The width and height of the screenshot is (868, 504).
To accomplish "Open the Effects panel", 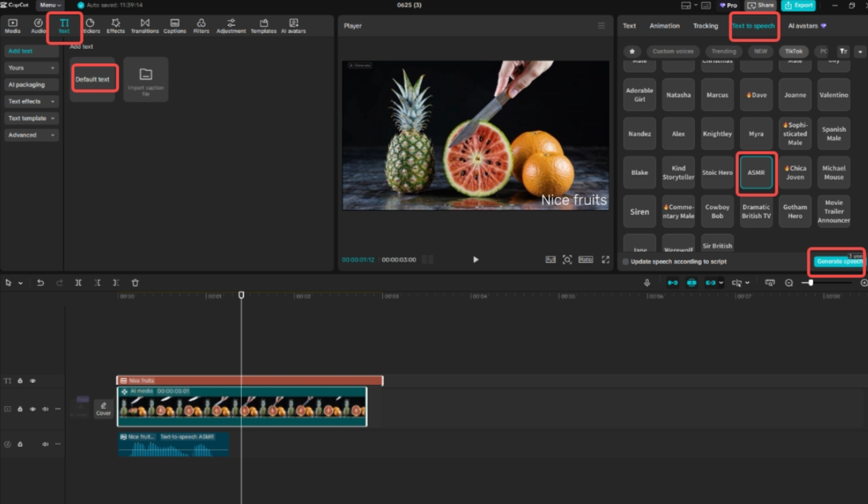I will 116,26.
